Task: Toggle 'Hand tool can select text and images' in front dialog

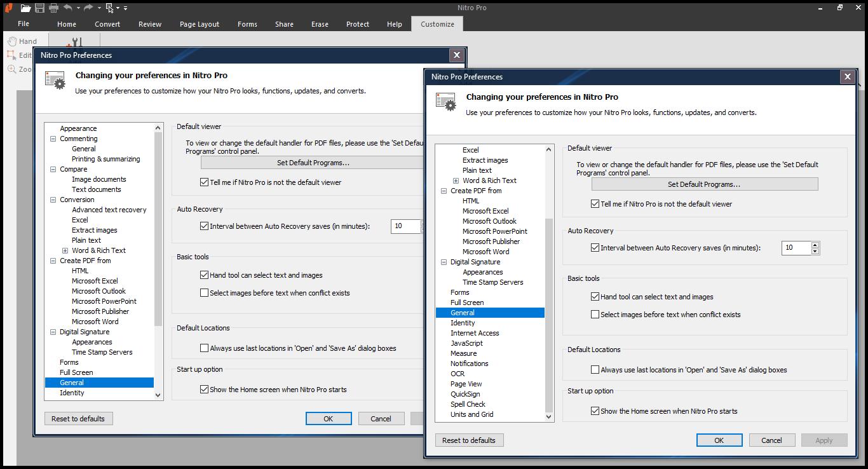Action: coord(595,297)
